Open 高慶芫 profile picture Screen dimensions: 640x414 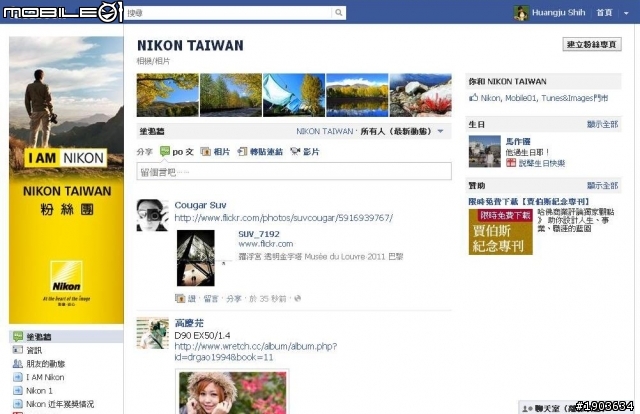(x=152, y=333)
